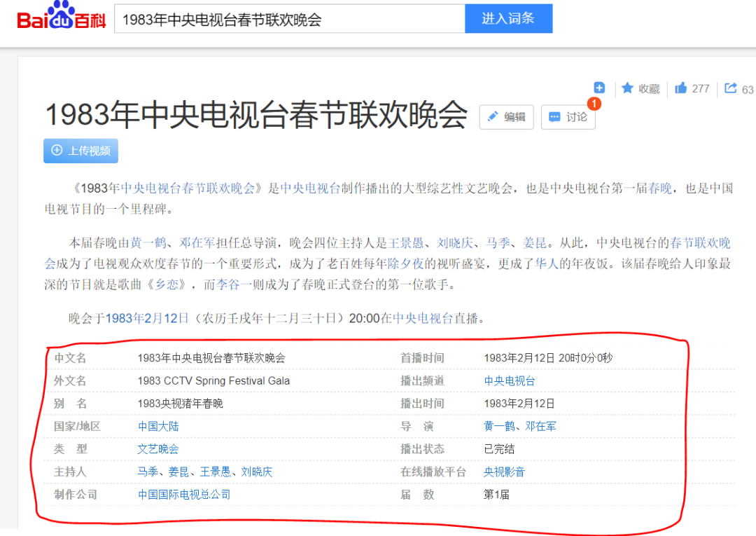Click the search input field
This screenshot has height=536, width=756.
289,20
